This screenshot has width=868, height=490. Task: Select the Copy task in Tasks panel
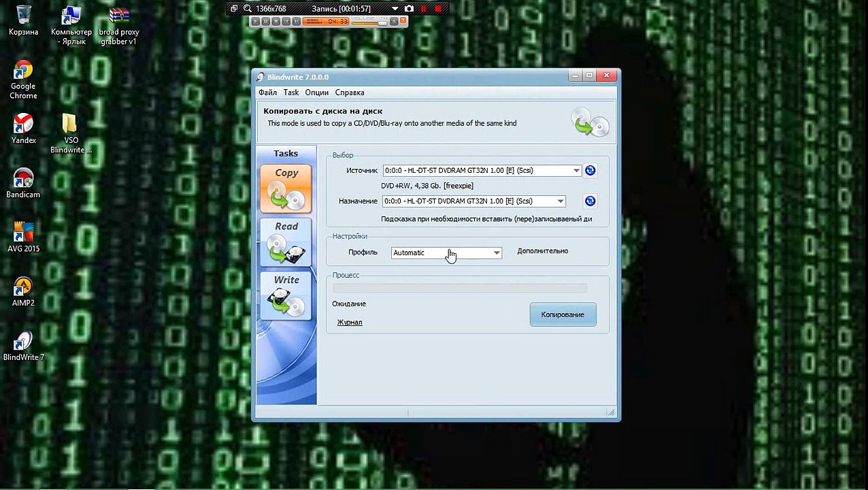286,189
